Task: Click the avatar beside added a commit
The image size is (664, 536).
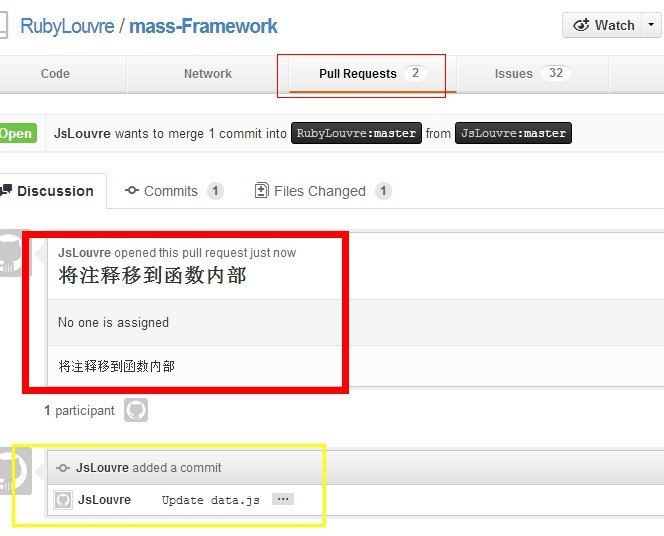Action: tap(15, 471)
